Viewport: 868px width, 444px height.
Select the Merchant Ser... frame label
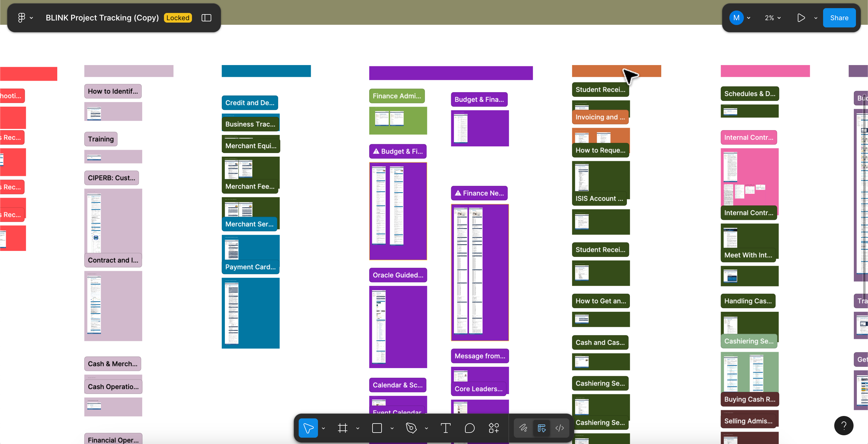click(x=249, y=224)
